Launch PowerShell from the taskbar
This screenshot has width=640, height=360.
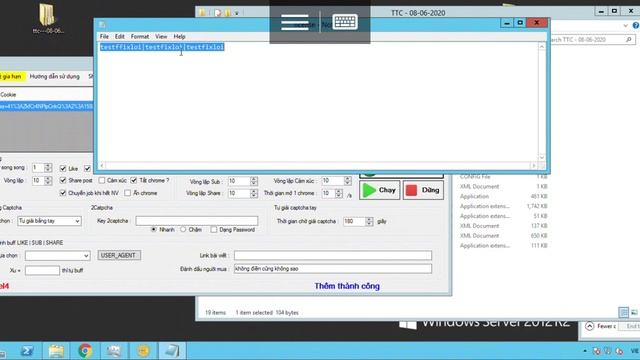(x=27, y=351)
